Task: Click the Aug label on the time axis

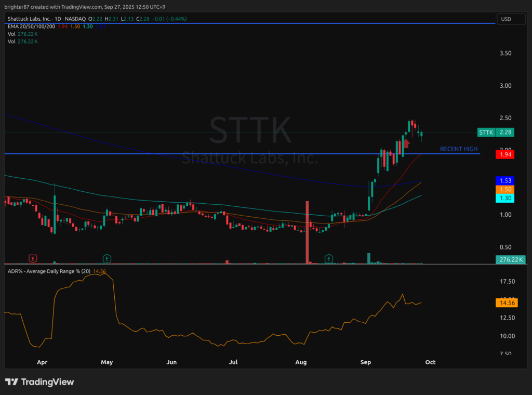Action: pos(301,362)
